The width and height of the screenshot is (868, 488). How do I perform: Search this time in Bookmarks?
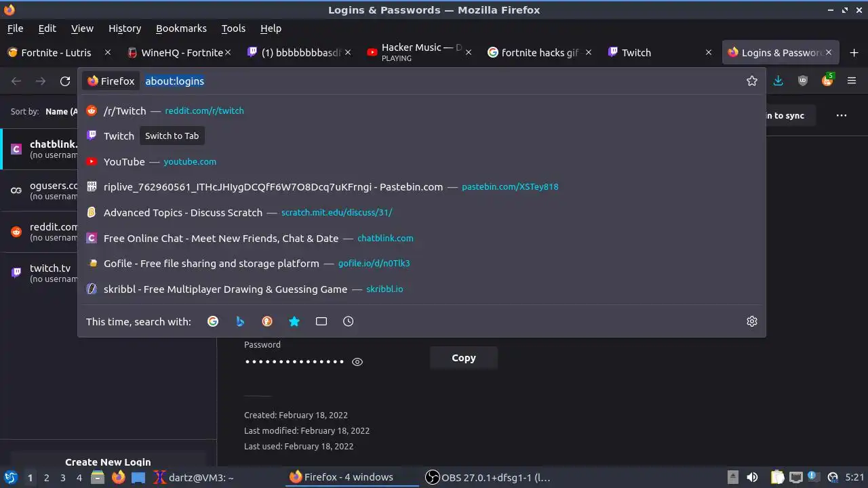click(294, 321)
